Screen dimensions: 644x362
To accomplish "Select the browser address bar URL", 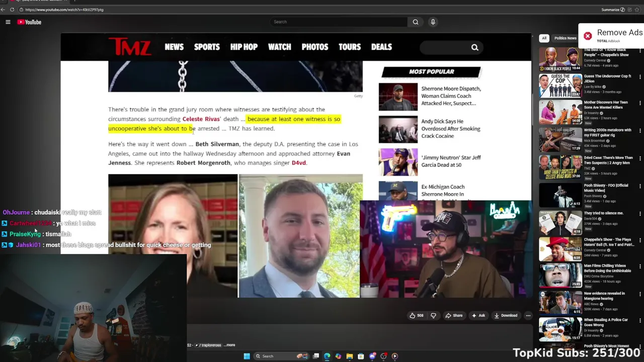I will coord(64,10).
